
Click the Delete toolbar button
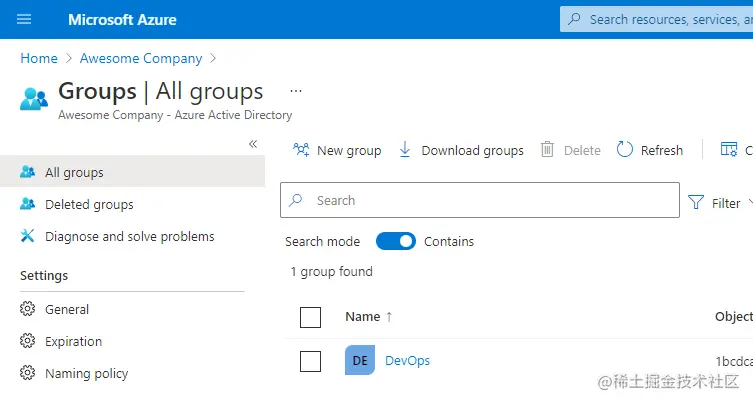click(x=571, y=150)
